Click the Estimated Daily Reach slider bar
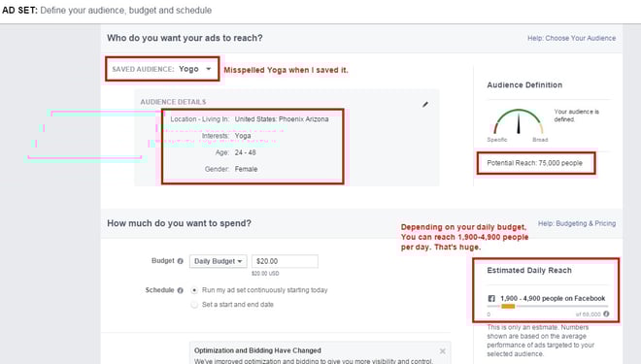Image resolution: width=641 pixels, height=364 pixels. (548, 306)
